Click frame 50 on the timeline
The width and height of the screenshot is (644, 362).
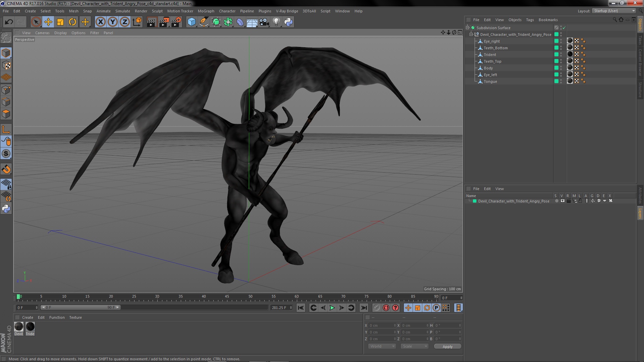coord(250,297)
